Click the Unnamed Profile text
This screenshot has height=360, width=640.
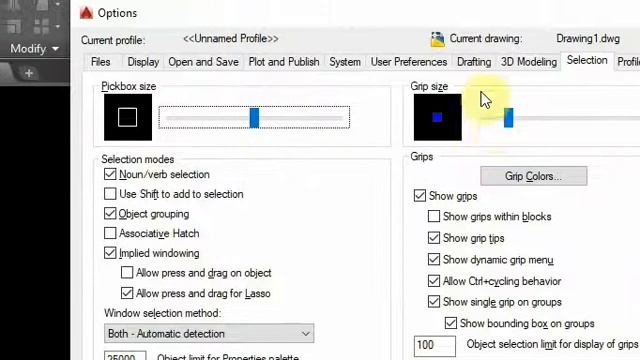231,39
